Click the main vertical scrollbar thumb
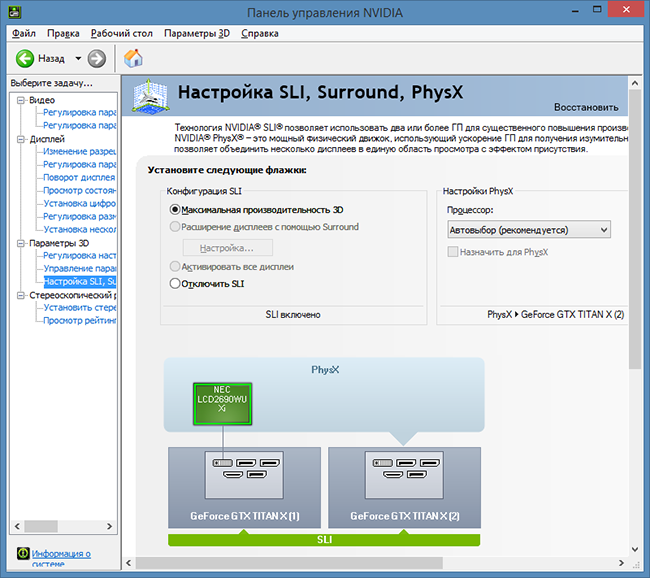The image size is (650, 578). pos(635,229)
